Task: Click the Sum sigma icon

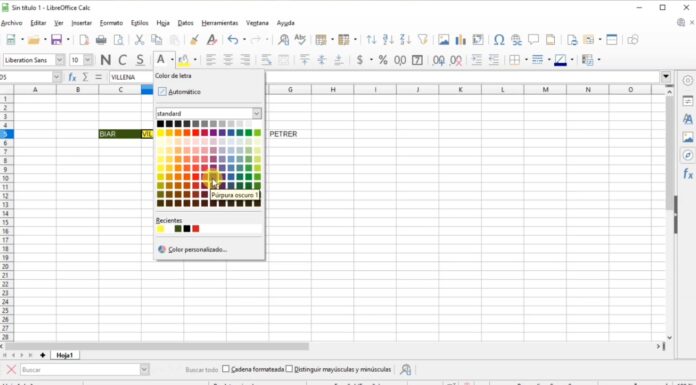Action: [85, 77]
